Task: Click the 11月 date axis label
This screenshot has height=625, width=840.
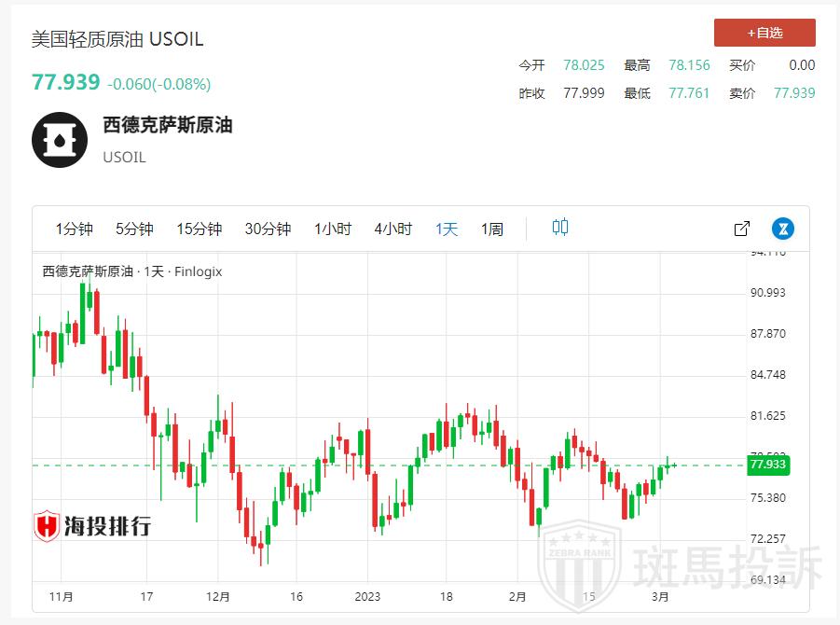Action: point(62,597)
